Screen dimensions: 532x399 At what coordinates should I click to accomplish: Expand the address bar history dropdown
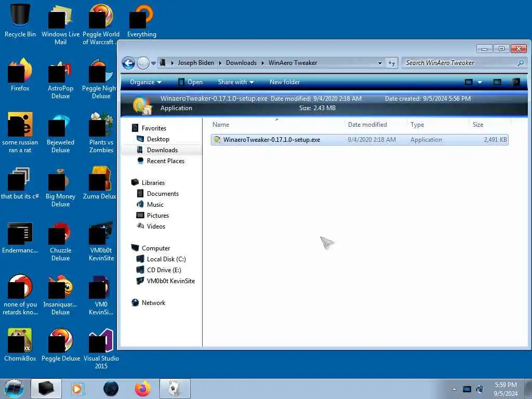[x=380, y=63]
